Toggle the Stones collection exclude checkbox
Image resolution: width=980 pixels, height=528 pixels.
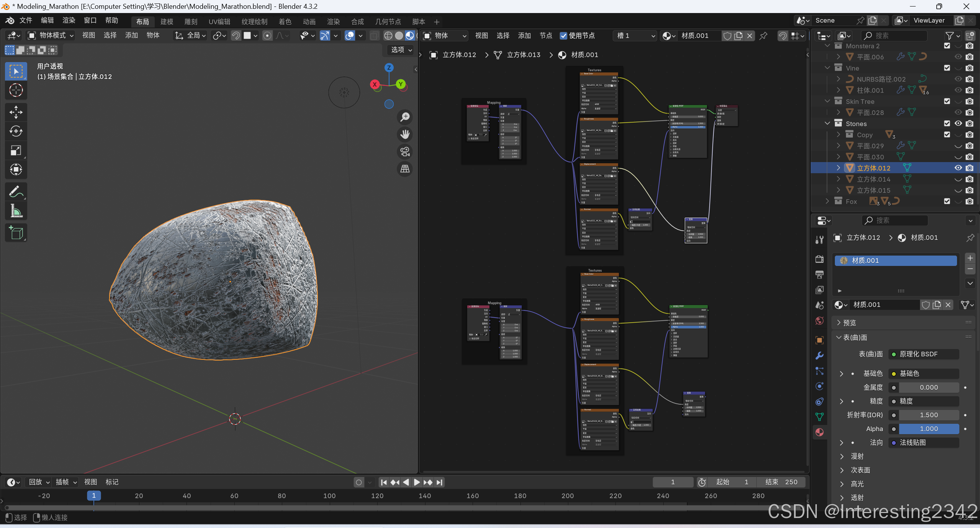[x=947, y=123]
